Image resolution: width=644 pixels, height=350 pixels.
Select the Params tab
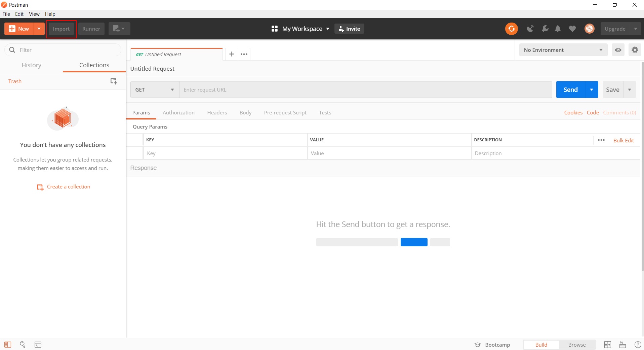[141, 112]
